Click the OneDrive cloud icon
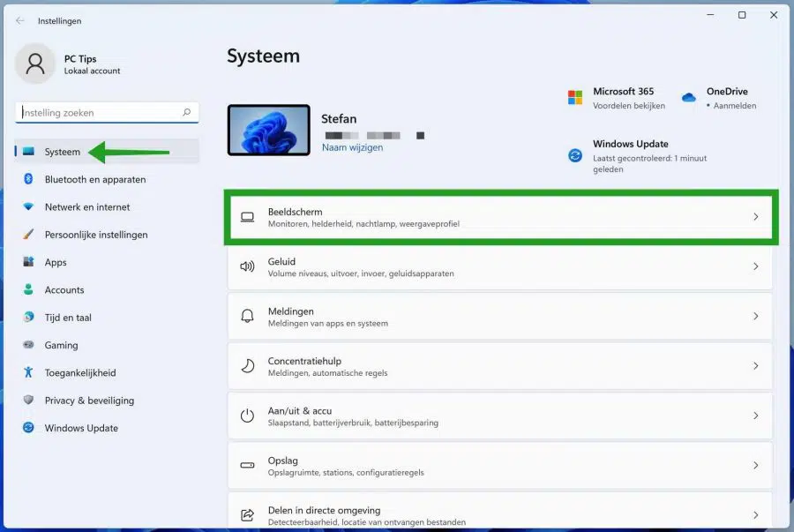Screen dimensions: 794x532 [689, 97]
